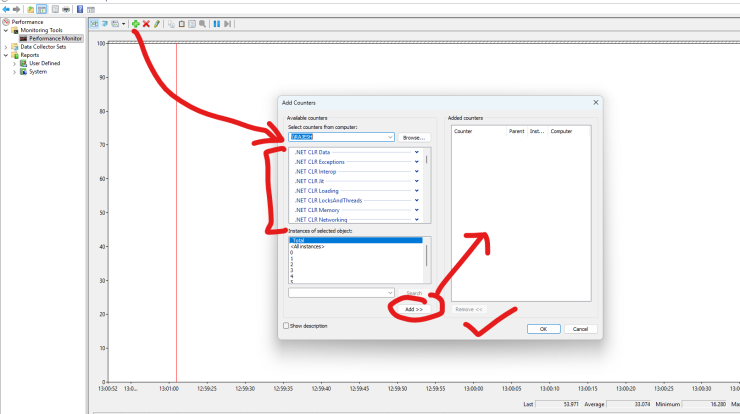The image size is (740, 414).
Task: Click the Highlight pencil icon in toolbar
Action: [x=157, y=23]
